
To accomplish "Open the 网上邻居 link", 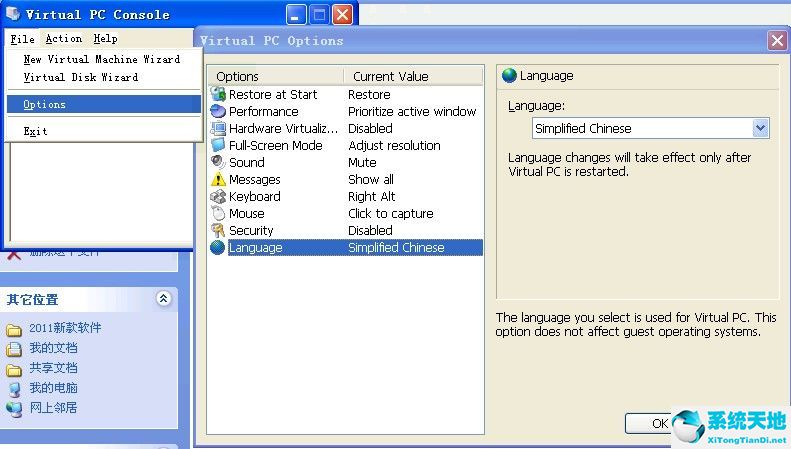I will pos(53,408).
